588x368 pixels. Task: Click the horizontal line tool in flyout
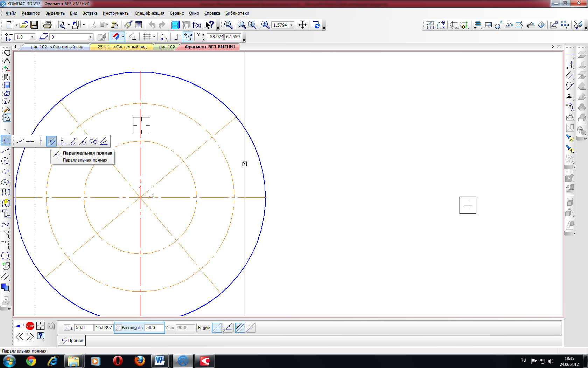point(30,141)
